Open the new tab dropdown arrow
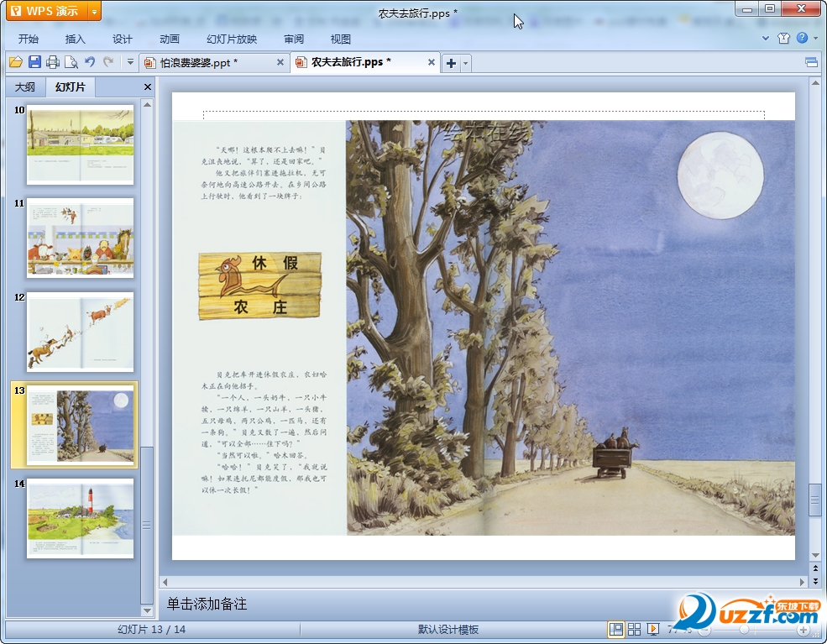The height and width of the screenshot is (644, 827). point(465,63)
